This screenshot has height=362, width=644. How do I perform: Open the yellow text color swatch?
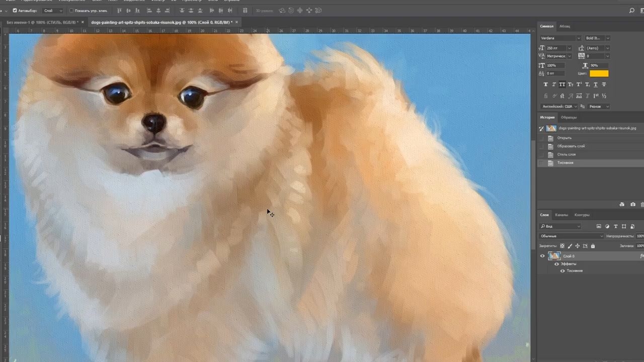point(599,73)
